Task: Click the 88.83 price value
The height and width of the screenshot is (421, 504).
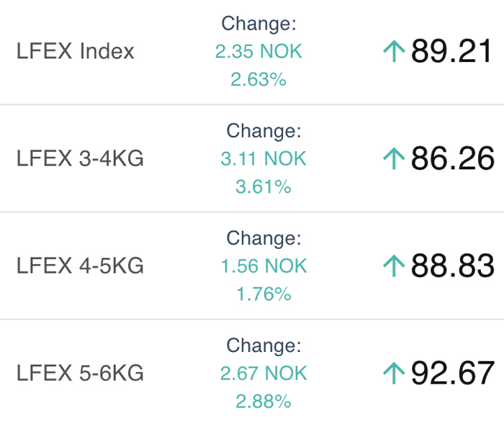Action: [453, 266]
